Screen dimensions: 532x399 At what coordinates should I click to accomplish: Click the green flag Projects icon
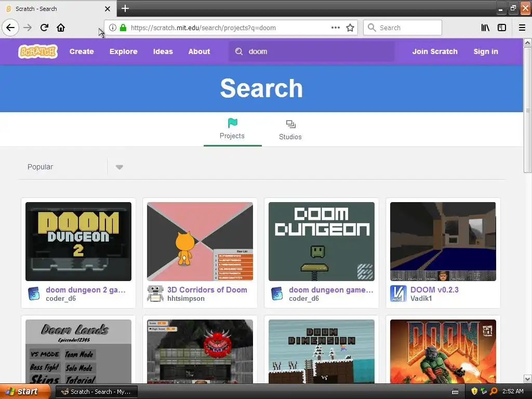(232, 123)
